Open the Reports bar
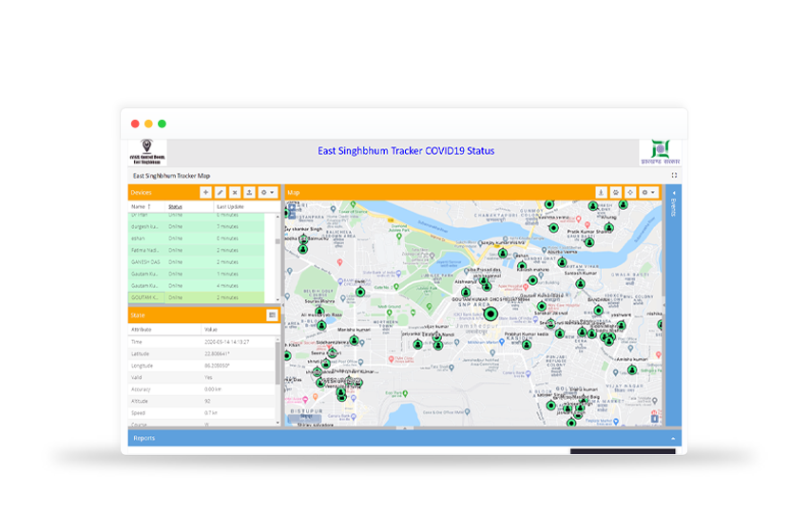Image resolution: width=808 pixels, height=532 pixels. point(405,438)
